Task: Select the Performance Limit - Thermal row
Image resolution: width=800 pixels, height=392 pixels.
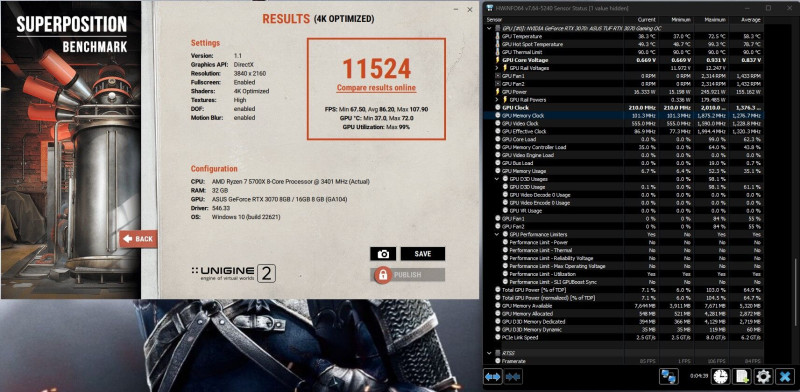Action: pyautogui.click(x=623, y=250)
